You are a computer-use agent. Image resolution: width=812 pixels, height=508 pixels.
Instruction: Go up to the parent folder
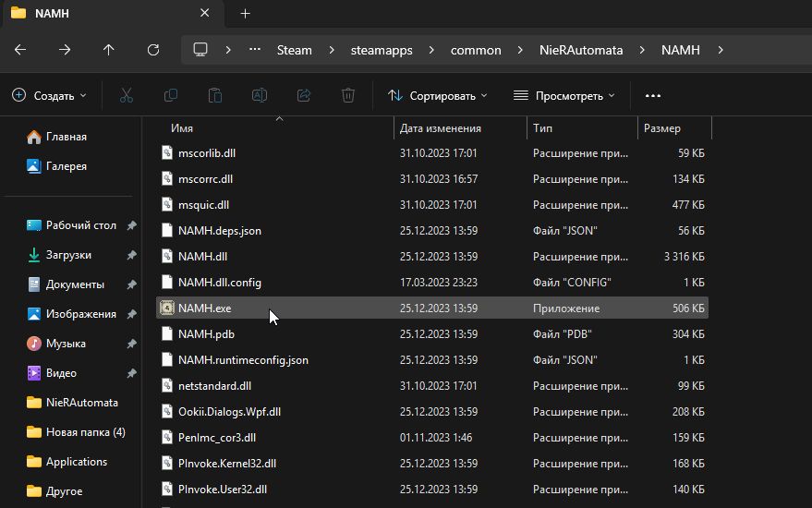point(109,50)
